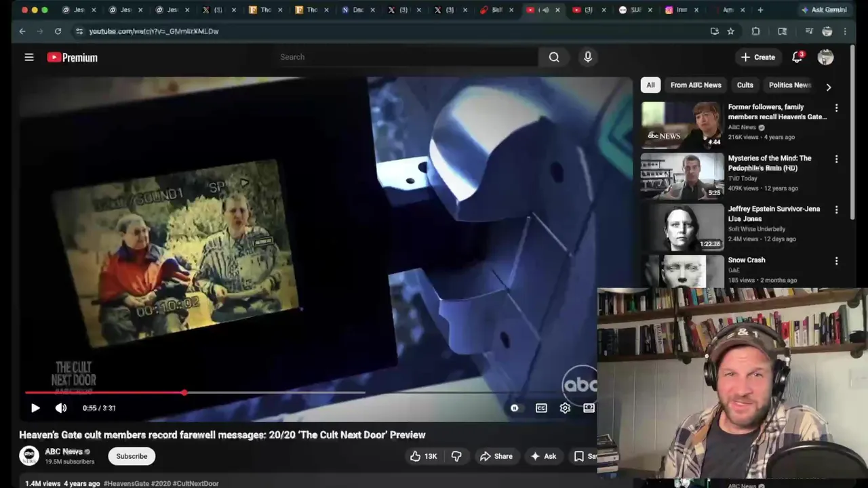The image size is (868, 488).
Task: Click the Create button
Action: tap(758, 57)
